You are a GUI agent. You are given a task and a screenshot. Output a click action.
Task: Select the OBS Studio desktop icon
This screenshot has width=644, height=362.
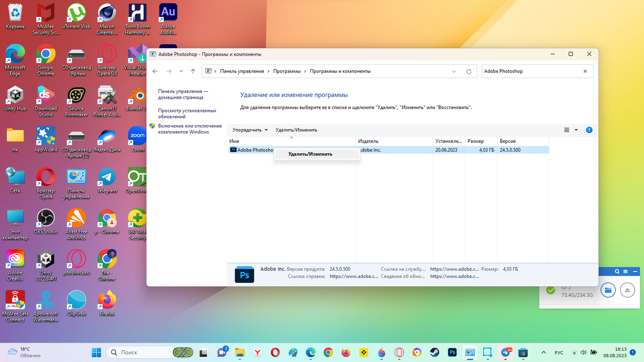pos(46,222)
